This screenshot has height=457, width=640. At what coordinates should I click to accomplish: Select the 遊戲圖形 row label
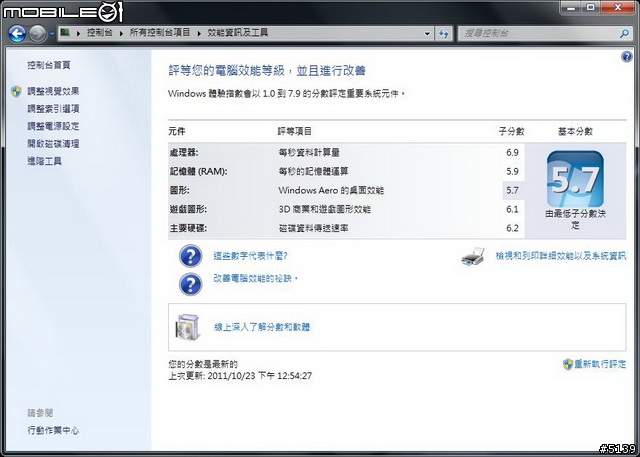click(x=188, y=209)
